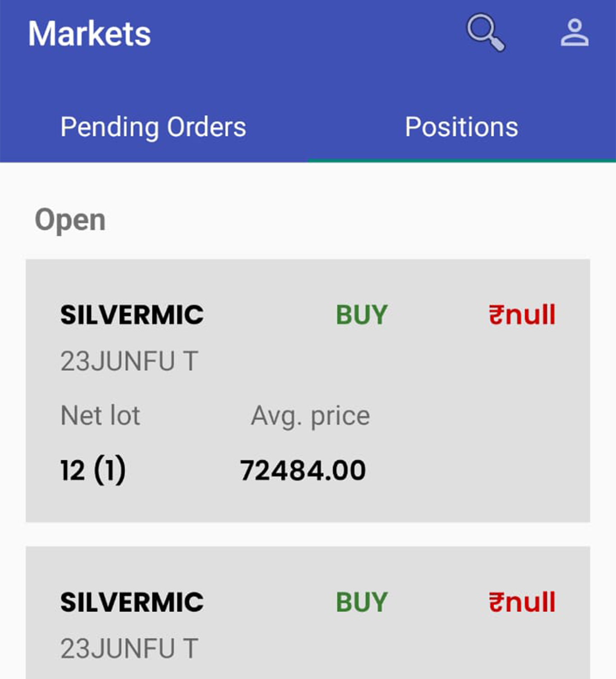Select the Positions tab
Screen dimensions: 616x679
(x=461, y=127)
